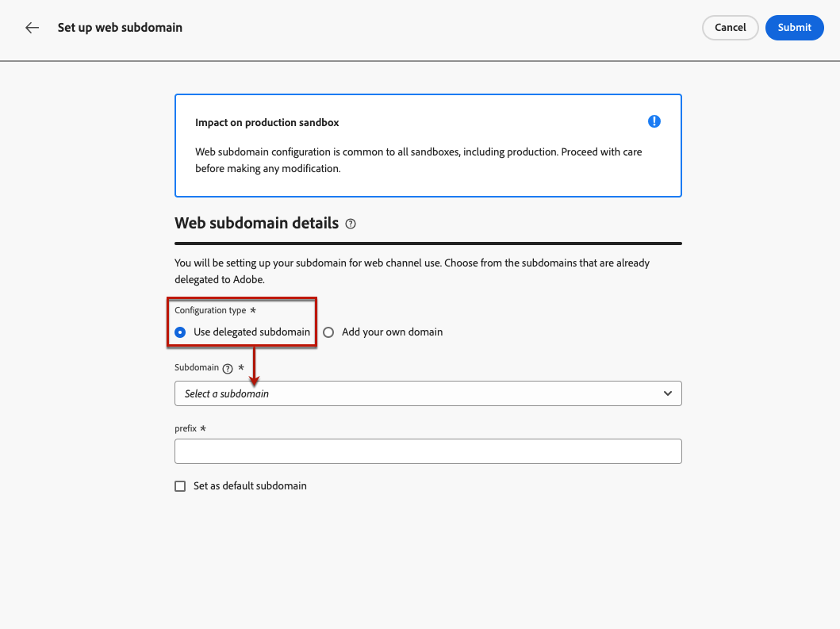Focus the prefix text field
The image size is (840, 629).
point(428,451)
